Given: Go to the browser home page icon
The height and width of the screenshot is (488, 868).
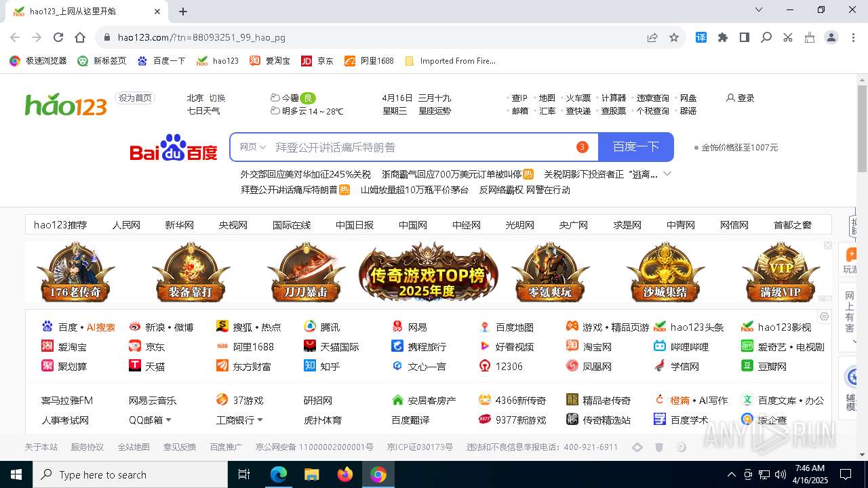Looking at the screenshot, I should pos(80,37).
